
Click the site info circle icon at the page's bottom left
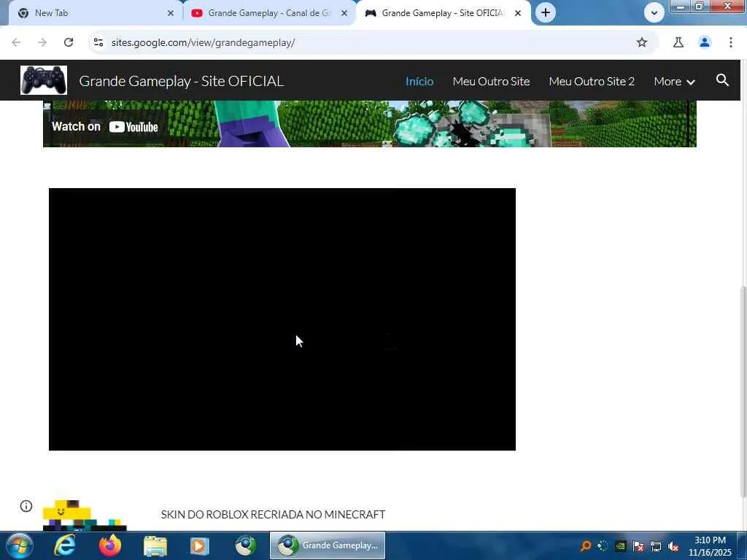26,506
